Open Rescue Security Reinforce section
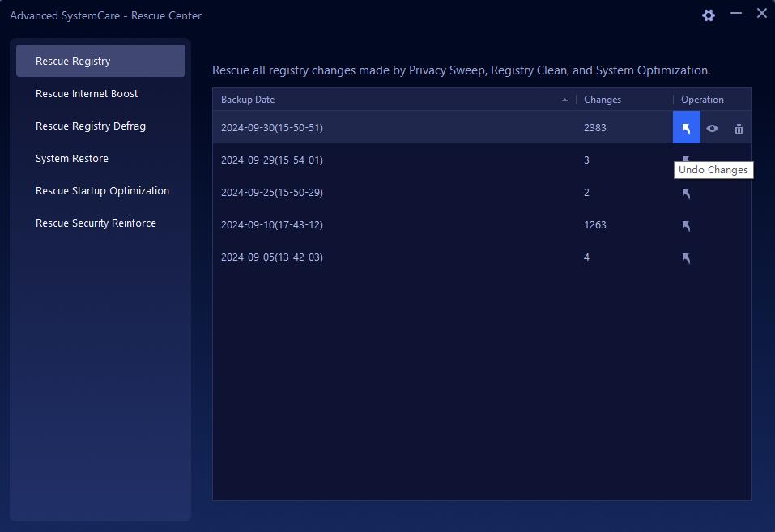This screenshot has height=532, width=775. click(101, 223)
